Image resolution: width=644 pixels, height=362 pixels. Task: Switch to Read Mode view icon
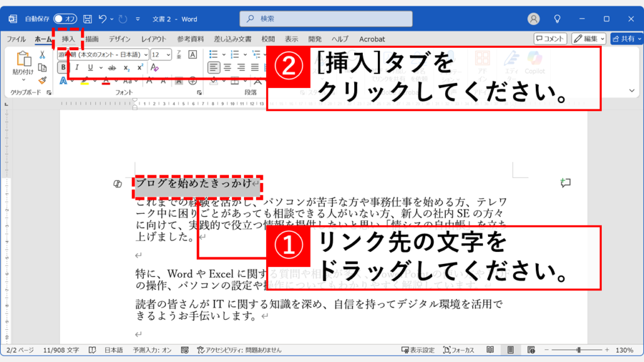(x=490, y=350)
